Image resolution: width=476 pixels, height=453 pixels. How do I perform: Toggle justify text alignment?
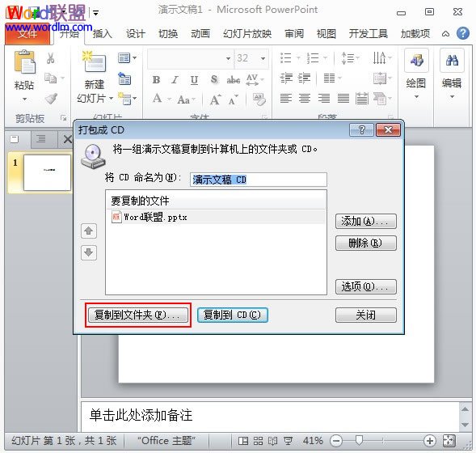coord(343,99)
